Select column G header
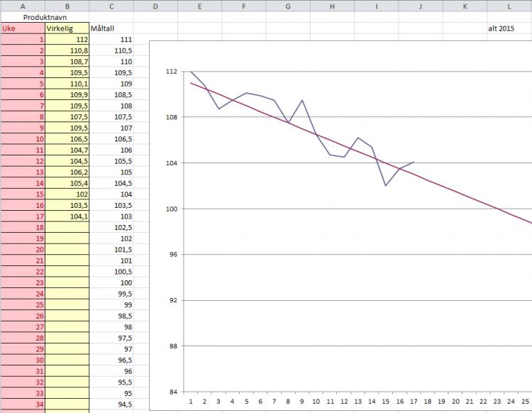 (x=288, y=6)
